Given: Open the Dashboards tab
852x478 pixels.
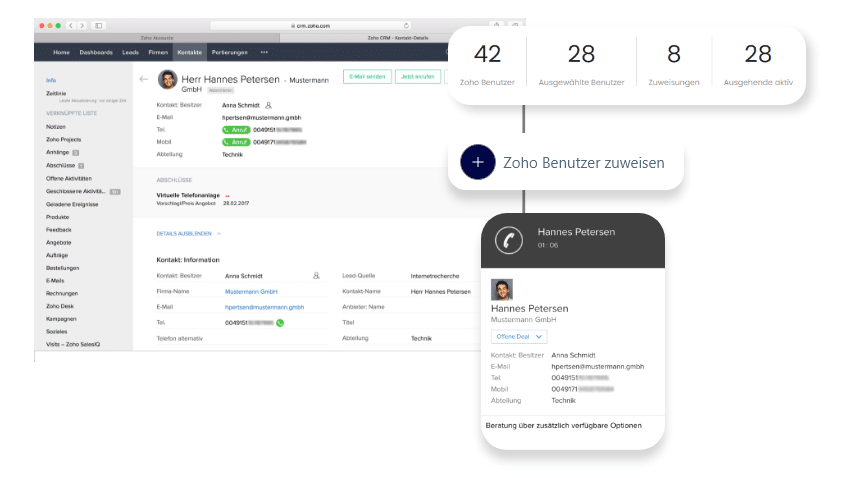Looking at the screenshot, I should pos(96,52).
